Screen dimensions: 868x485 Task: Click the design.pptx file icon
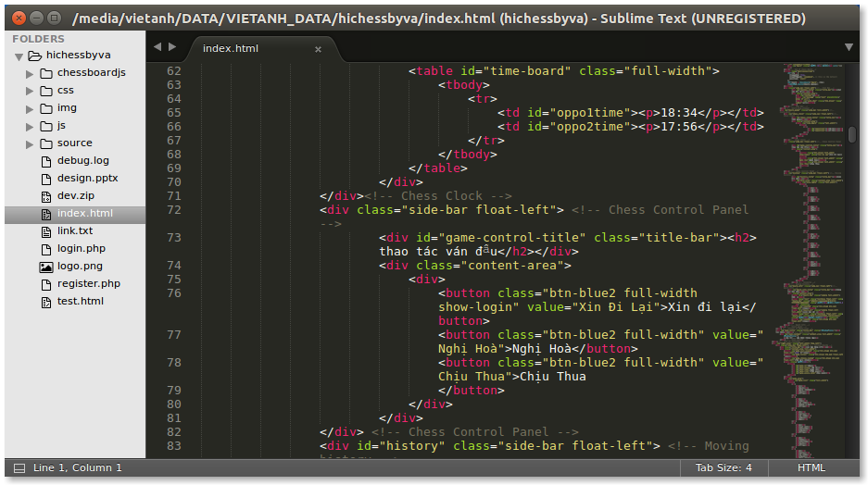click(46, 180)
